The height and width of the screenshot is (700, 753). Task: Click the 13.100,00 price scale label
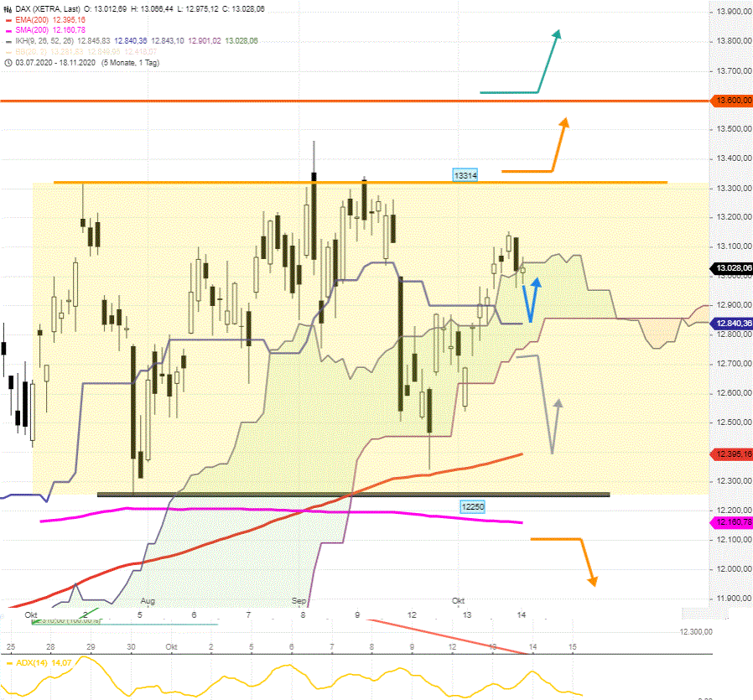coord(734,246)
